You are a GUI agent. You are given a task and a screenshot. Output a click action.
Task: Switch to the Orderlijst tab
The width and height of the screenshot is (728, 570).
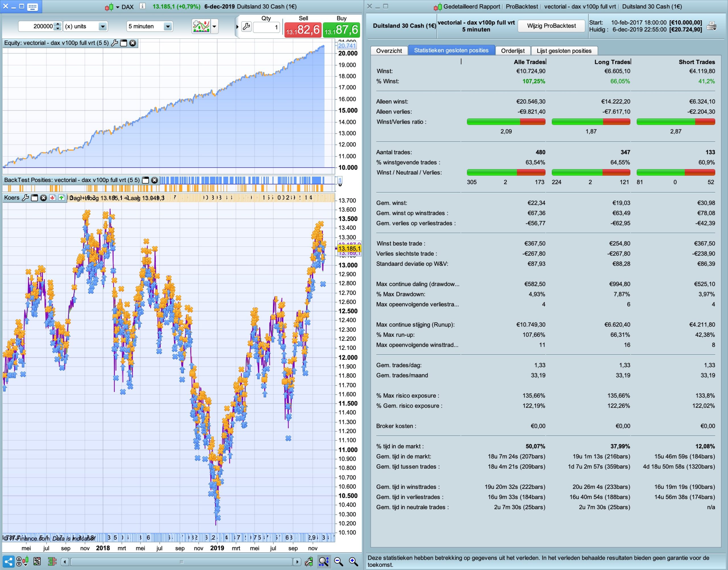[x=512, y=51]
